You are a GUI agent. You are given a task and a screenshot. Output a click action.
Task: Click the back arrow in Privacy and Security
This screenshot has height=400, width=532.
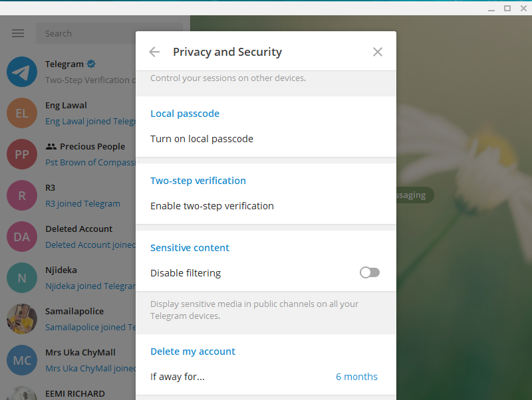click(154, 51)
